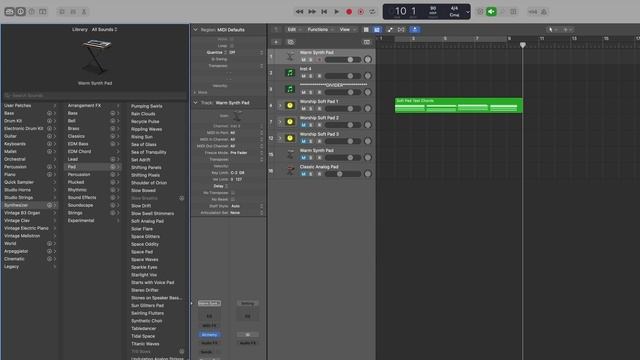Expand the Worship Soft Pad 3 track stack
Screen dimensions: 640x360
[280, 138]
